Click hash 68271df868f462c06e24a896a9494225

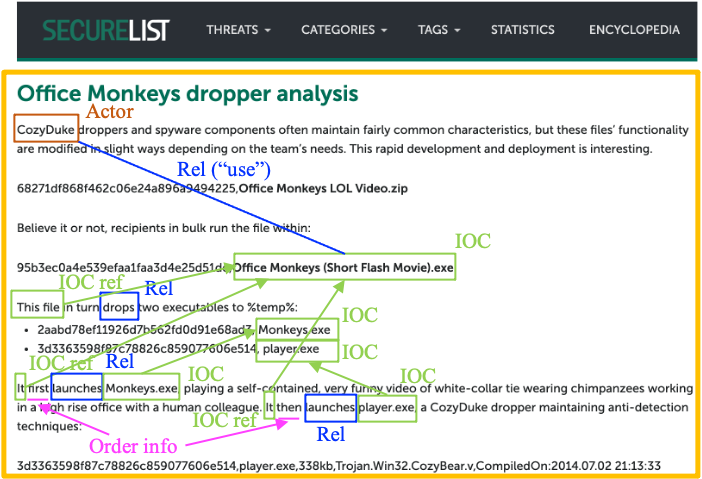(126, 188)
